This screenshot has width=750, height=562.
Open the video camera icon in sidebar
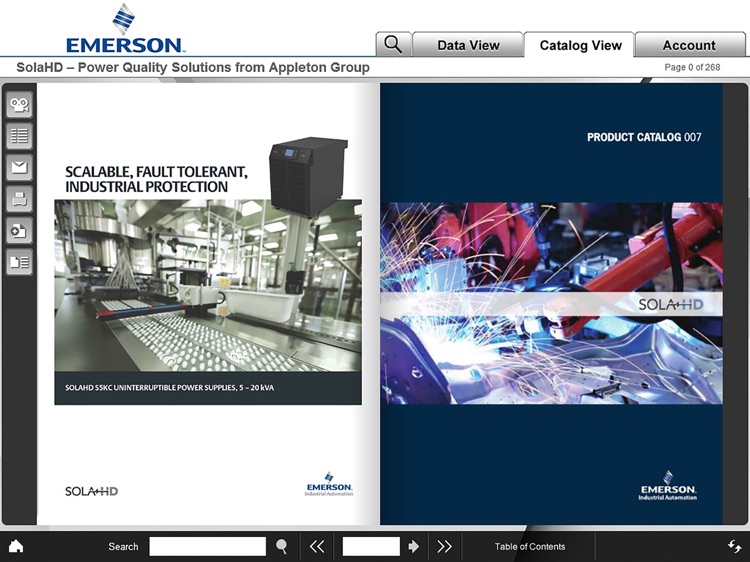click(19, 104)
